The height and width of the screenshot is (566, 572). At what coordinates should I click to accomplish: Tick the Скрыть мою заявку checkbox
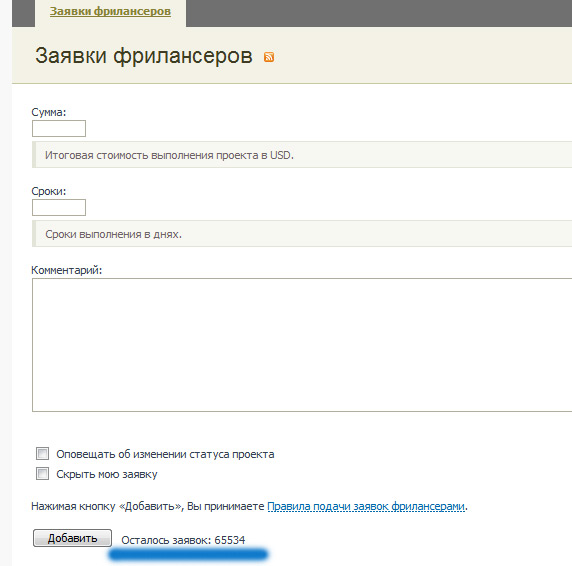tap(42, 474)
